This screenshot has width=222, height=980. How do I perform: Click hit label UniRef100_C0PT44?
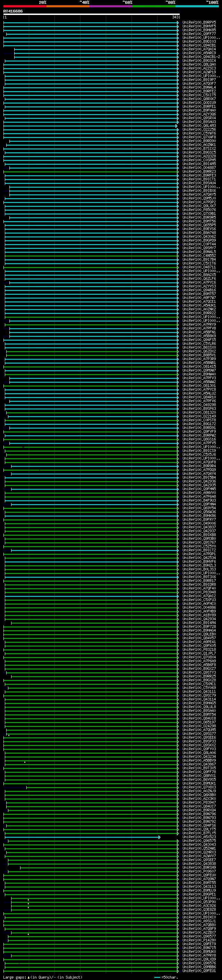199,244
